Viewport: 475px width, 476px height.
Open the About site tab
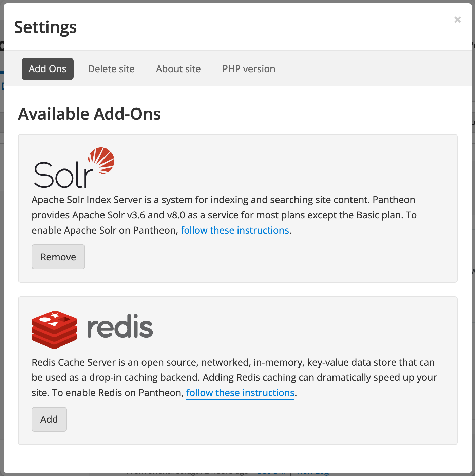[178, 69]
